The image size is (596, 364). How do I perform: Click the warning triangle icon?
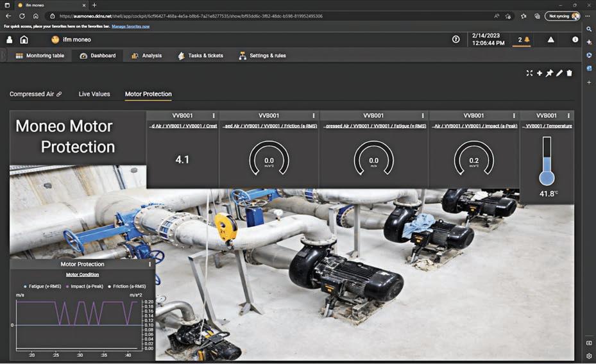pos(550,40)
